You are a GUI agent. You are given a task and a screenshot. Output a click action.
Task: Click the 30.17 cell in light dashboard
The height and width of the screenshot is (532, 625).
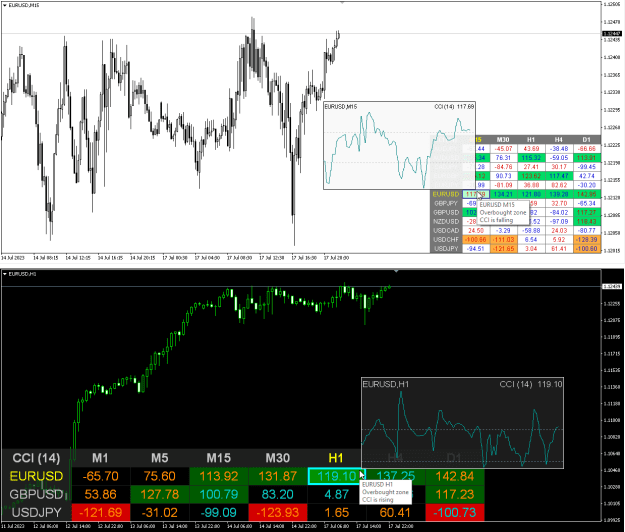click(x=559, y=167)
